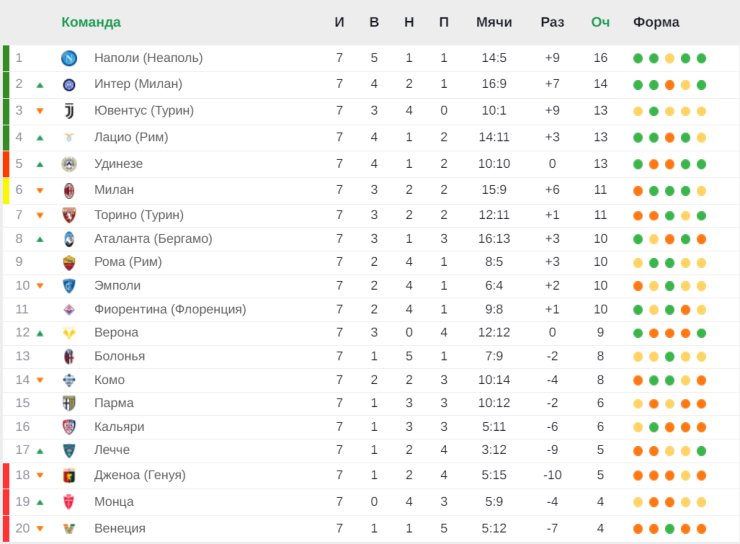Image resolution: width=740 pixels, height=544 pixels.
Task: Click Napoli's last green form dot
Action: (x=702, y=58)
